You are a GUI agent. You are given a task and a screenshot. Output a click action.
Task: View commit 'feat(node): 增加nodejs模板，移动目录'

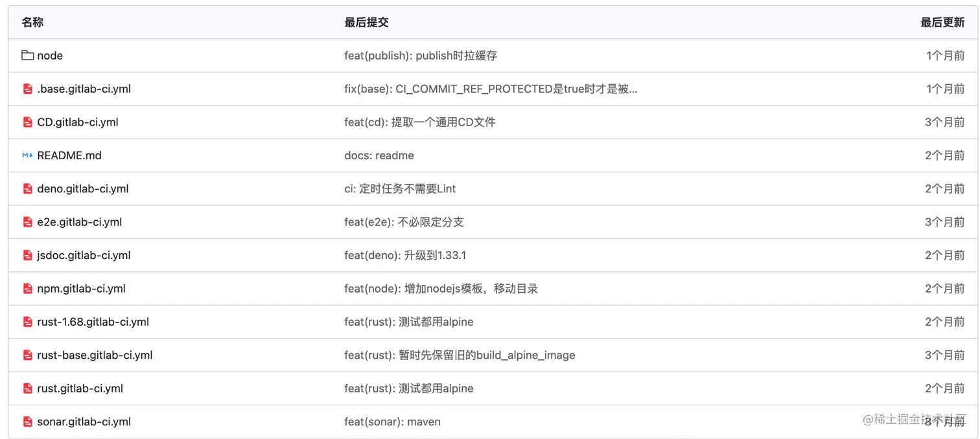tap(441, 289)
